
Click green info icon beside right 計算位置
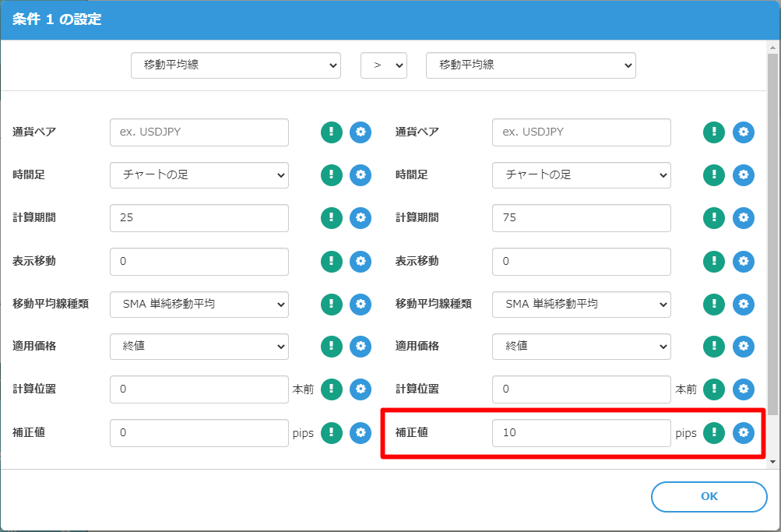[x=714, y=389]
